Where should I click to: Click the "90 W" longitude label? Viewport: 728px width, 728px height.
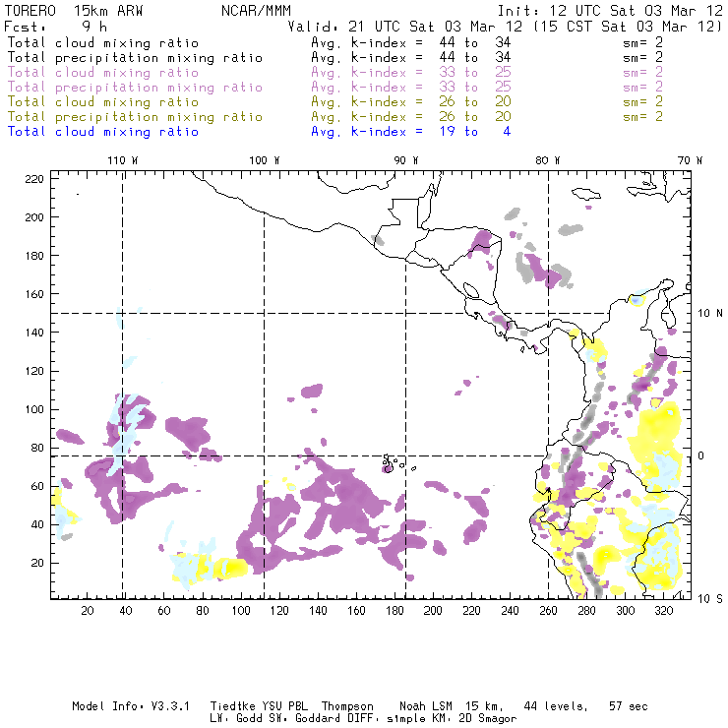tap(406, 160)
